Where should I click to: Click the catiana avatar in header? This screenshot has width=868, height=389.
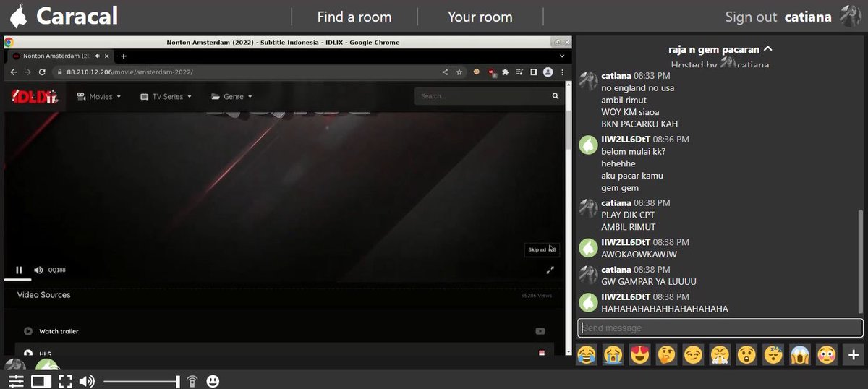[850, 16]
